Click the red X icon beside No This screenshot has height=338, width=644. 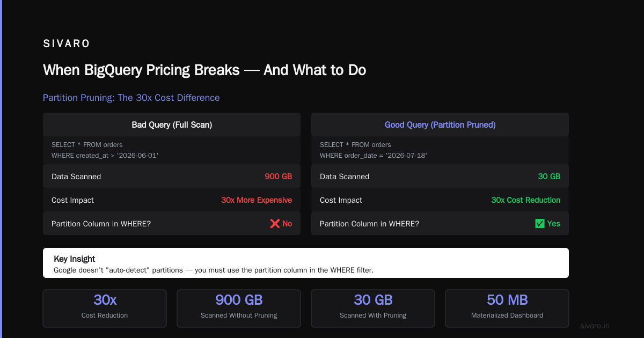pyautogui.click(x=275, y=224)
